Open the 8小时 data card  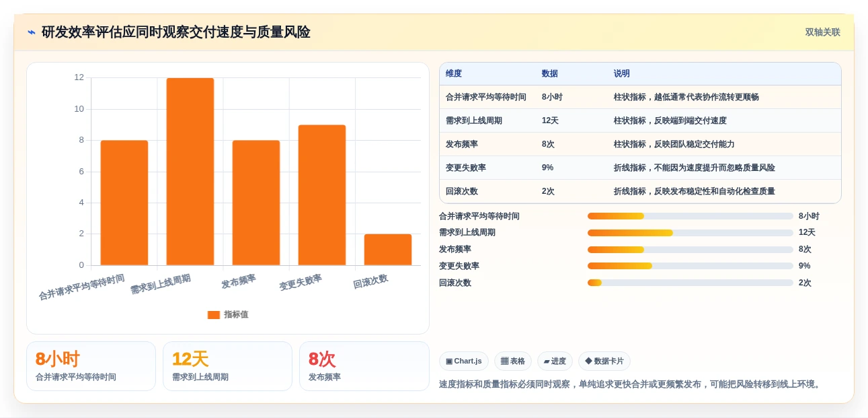pyautogui.click(x=91, y=366)
